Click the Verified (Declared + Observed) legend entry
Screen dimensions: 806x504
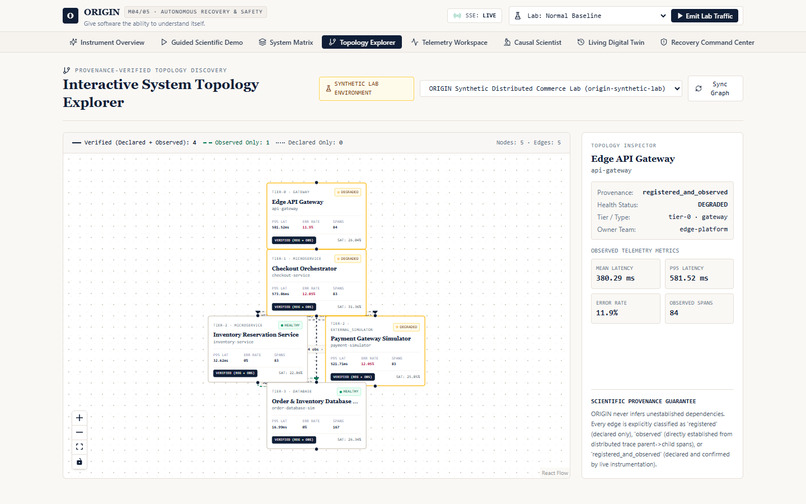click(x=134, y=142)
